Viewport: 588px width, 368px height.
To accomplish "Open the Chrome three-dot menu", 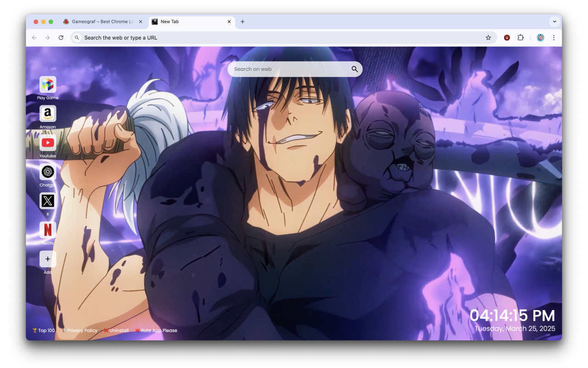I will pos(554,37).
